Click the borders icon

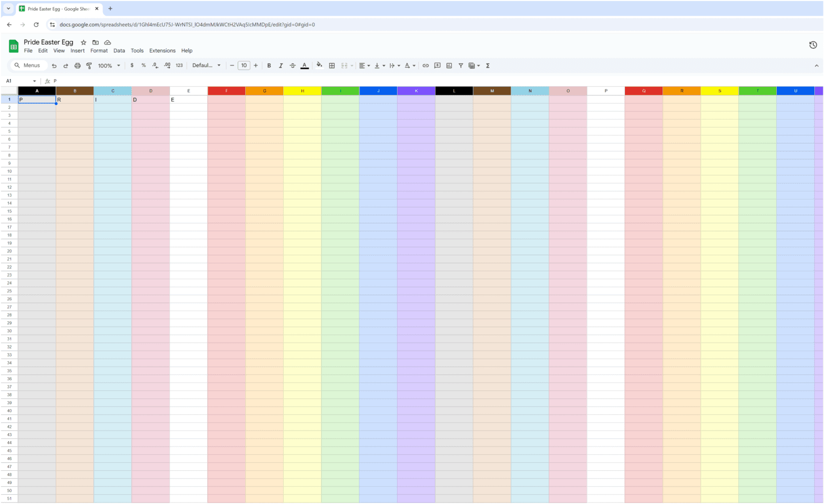point(332,65)
